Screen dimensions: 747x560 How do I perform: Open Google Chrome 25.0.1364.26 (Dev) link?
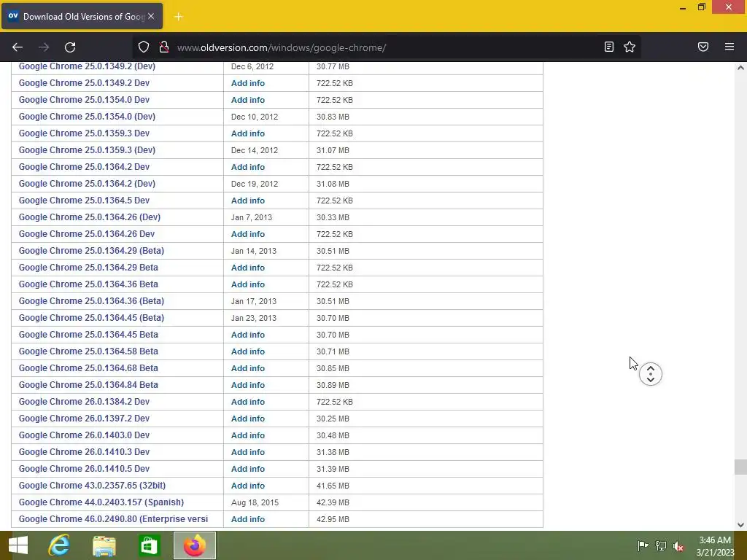90,217
